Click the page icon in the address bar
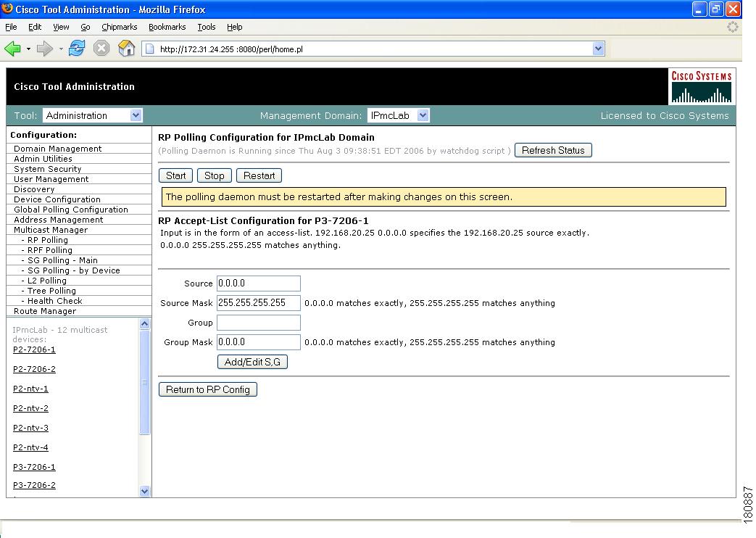 point(150,49)
